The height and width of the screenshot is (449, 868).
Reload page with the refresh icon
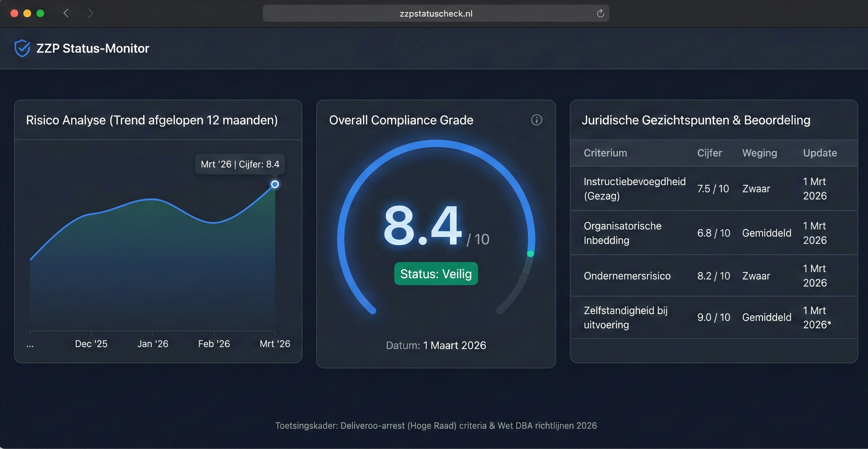tap(600, 13)
